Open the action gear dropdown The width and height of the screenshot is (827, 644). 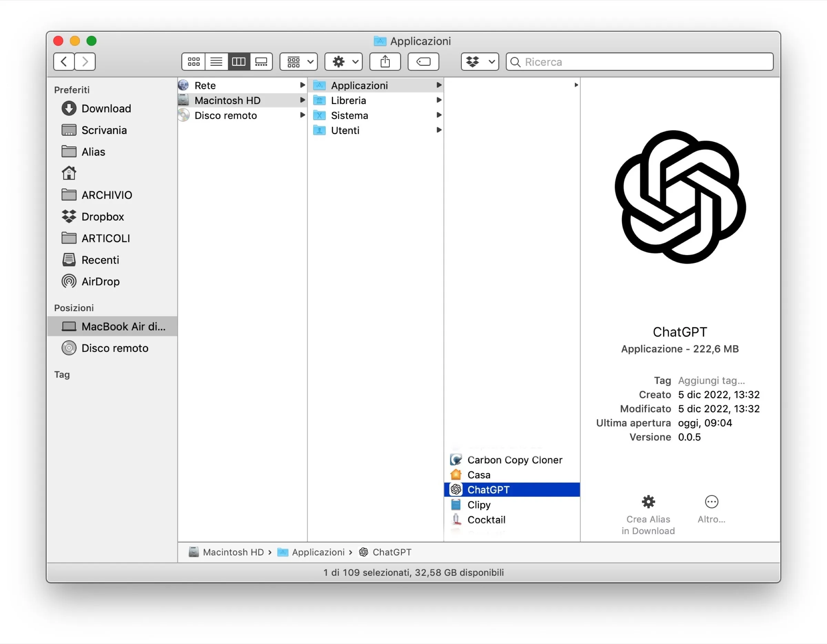tap(343, 61)
